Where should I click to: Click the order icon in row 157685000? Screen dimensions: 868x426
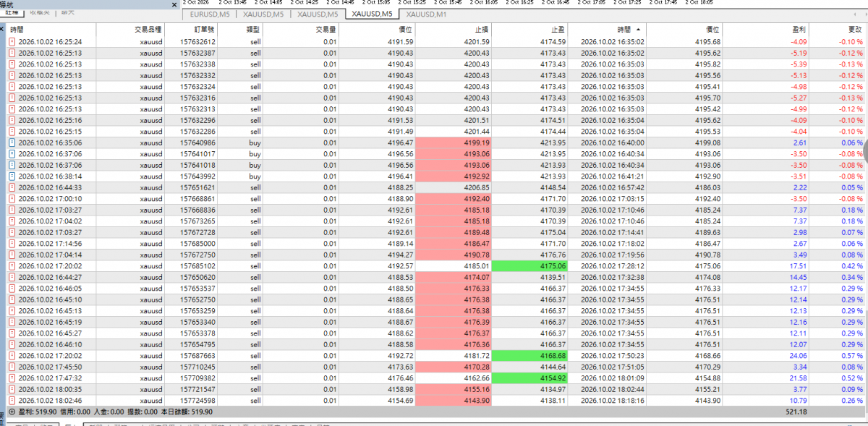pyautogui.click(x=12, y=244)
